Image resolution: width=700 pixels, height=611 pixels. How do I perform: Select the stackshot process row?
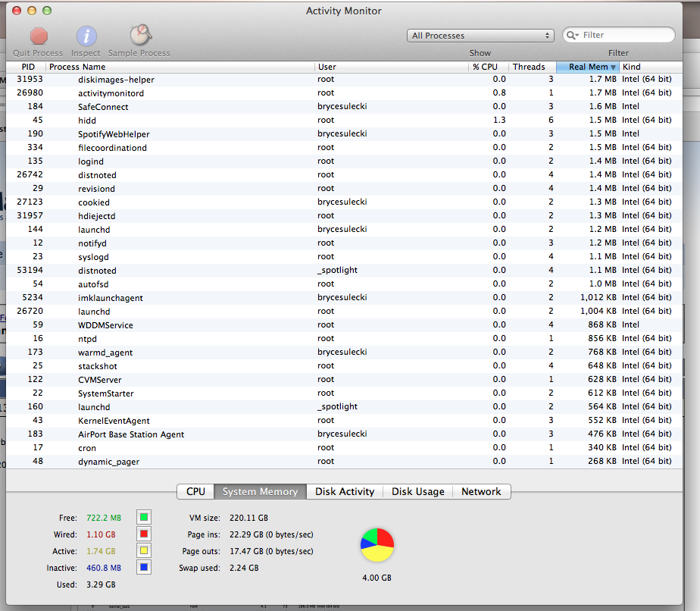(x=344, y=366)
